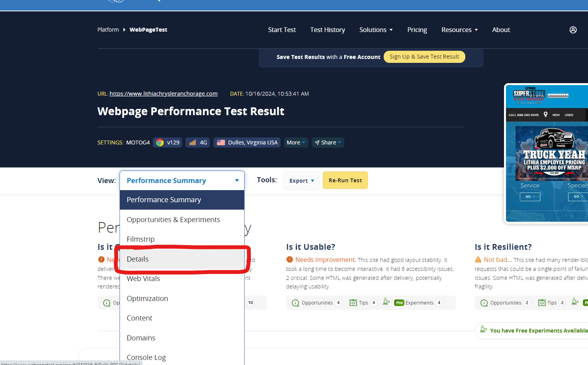Viewport: 588px width, 365px height.
Task: Select Filmstrip view option
Action: coord(182,239)
